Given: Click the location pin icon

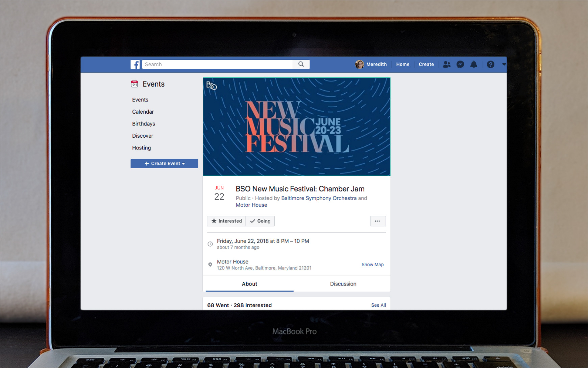Looking at the screenshot, I should coord(210,264).
